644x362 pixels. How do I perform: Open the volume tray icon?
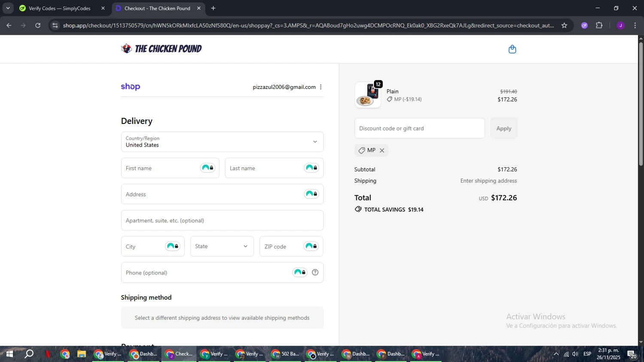pos(575,354)
